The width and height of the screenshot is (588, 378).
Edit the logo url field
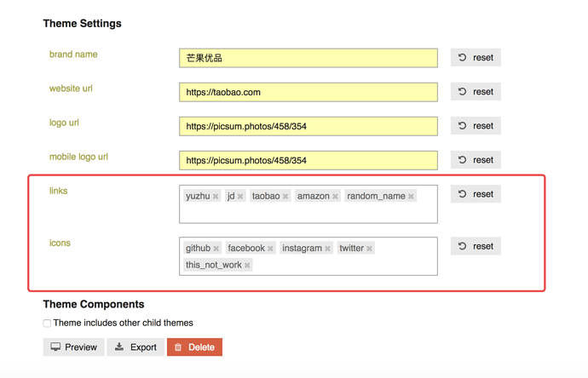click(308, 126)
